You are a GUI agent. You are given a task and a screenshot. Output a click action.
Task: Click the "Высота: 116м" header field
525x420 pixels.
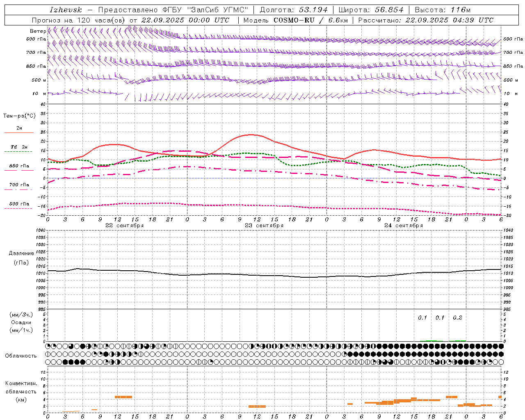click(x=443, y=10)
